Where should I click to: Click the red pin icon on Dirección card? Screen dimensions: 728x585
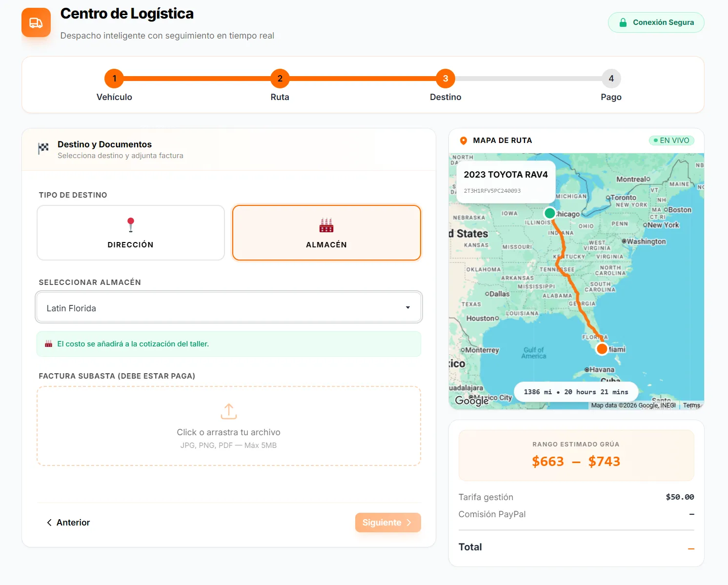130,224
